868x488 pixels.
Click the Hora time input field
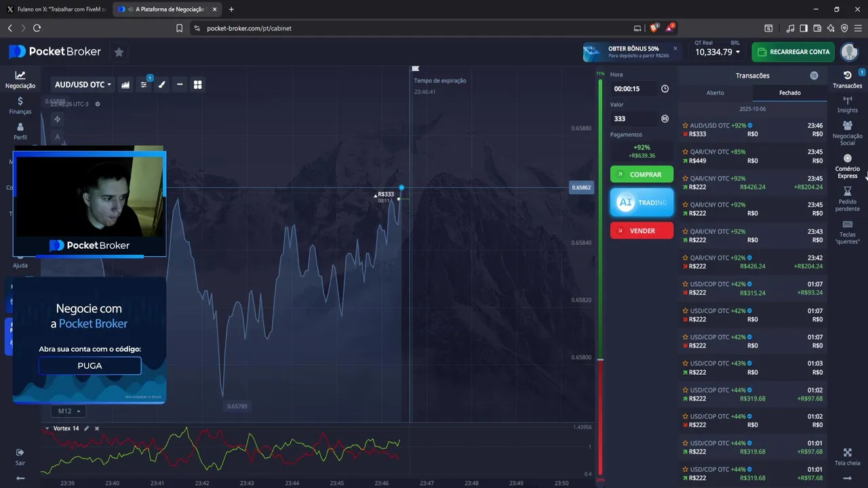click(635, 89)
